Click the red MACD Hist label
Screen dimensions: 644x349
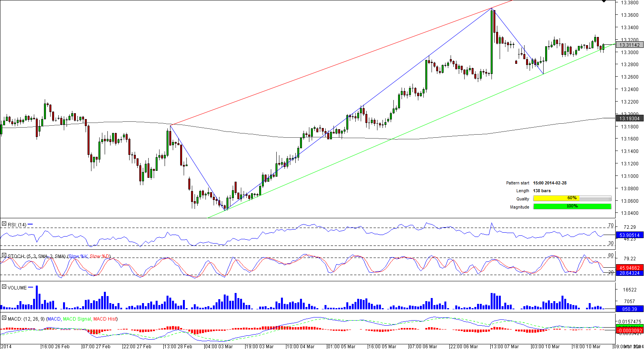105,319
